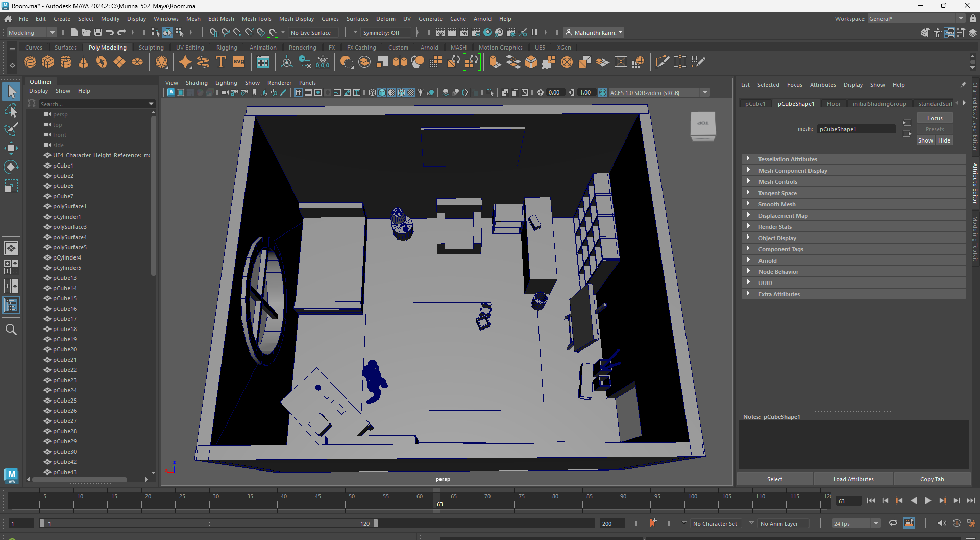This screenshot has height=540, width=980.
Task: Create a polygon cylinder from the shelf
Action: tap(66, 62)
